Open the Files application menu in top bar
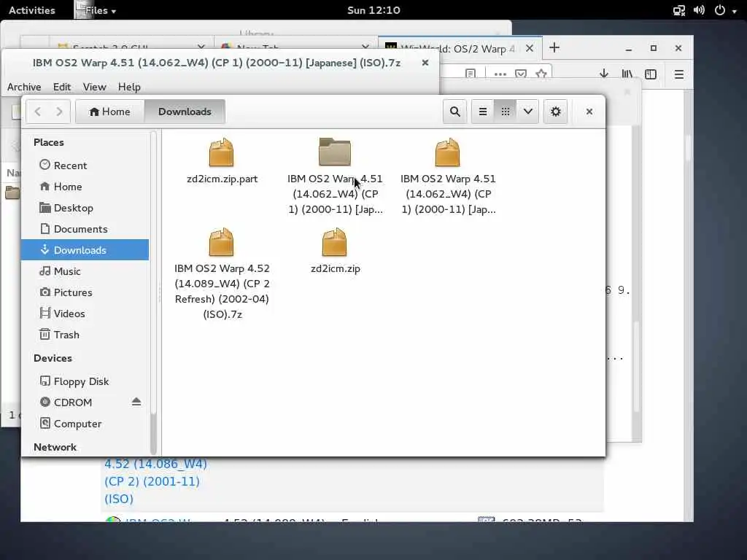This screenshot has height=560, width=747. point(96,10)
